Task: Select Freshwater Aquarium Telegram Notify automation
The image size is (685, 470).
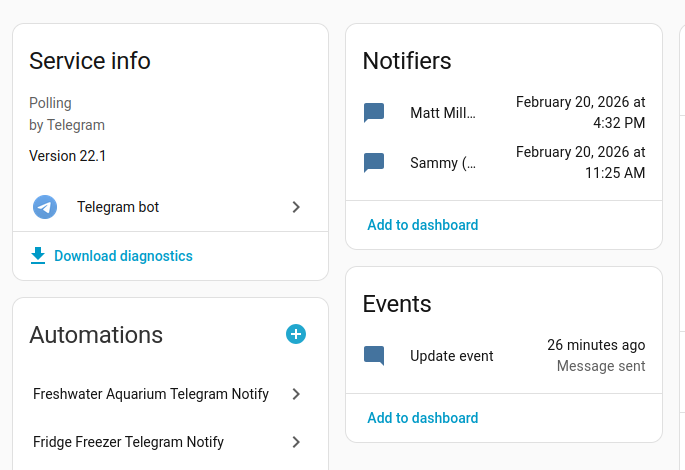Action: pos(151,394)
